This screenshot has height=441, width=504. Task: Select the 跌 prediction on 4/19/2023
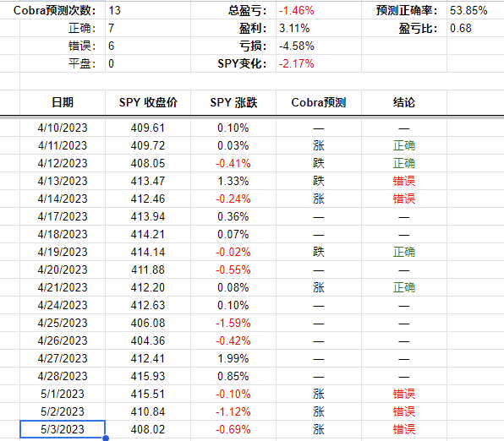319,252
